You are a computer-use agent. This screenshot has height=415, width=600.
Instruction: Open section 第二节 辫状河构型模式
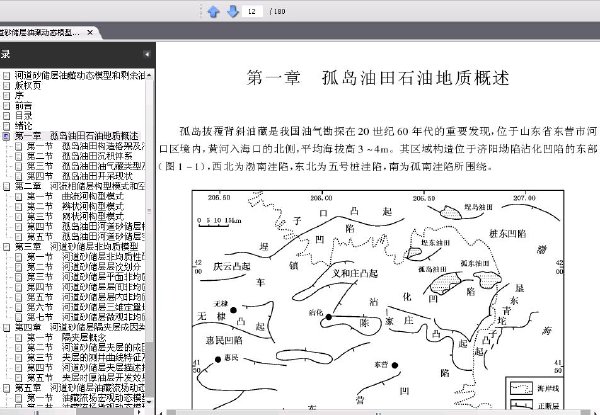point(75,207)
